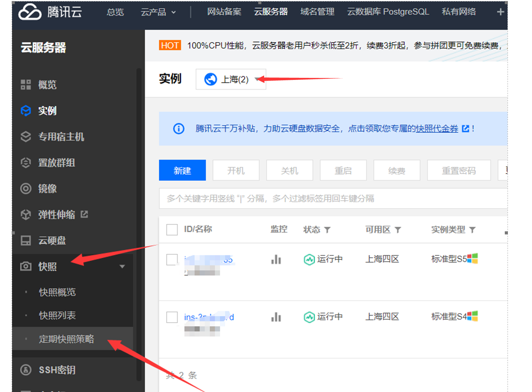This screenshot has width=532, height=392.
Task: Click the SSH密钥 key icon
Action: click(26, 370)
